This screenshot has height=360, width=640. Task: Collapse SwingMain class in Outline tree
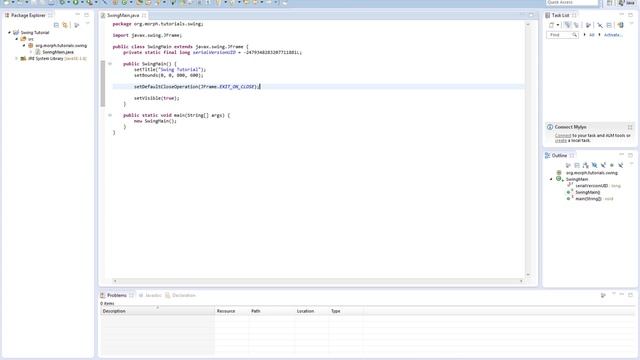551,179
